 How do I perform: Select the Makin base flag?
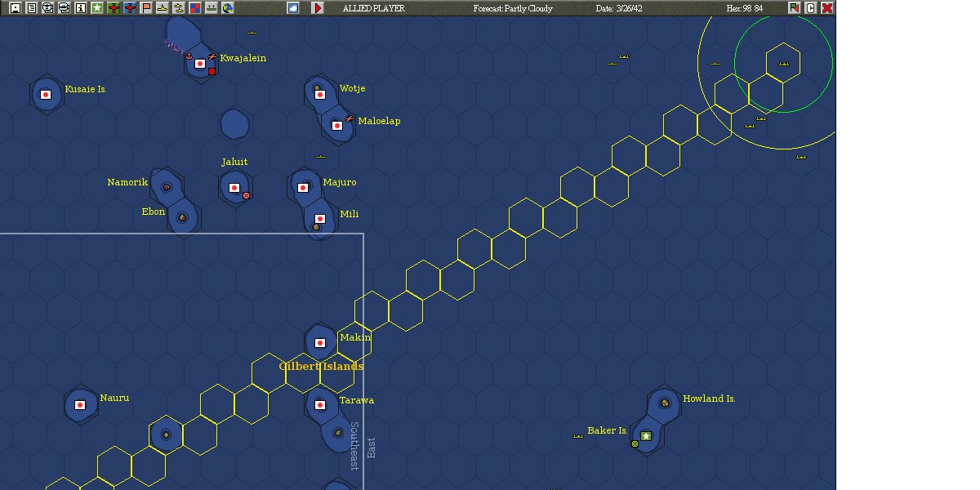coord(320,343)
